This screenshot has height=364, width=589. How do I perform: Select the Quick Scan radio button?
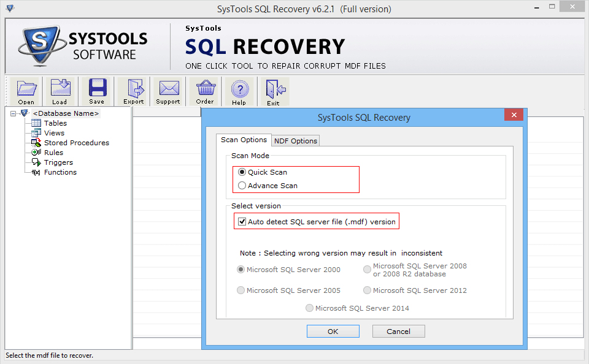click(x=242, y=172)
